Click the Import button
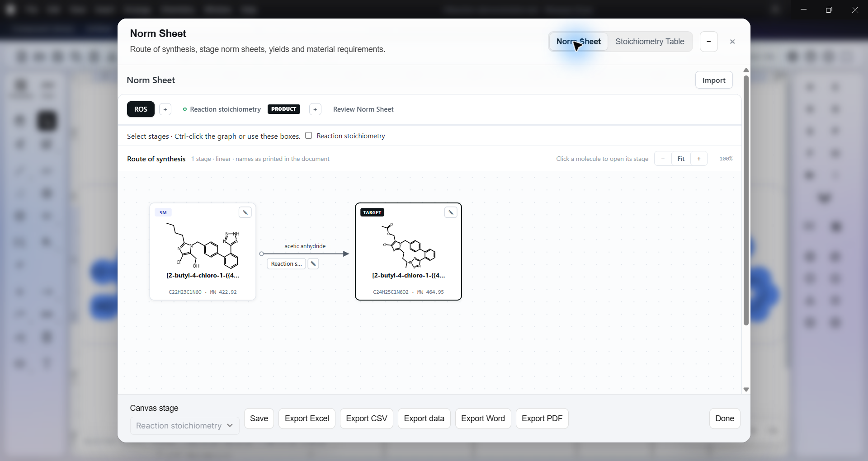 pos(714,80)
